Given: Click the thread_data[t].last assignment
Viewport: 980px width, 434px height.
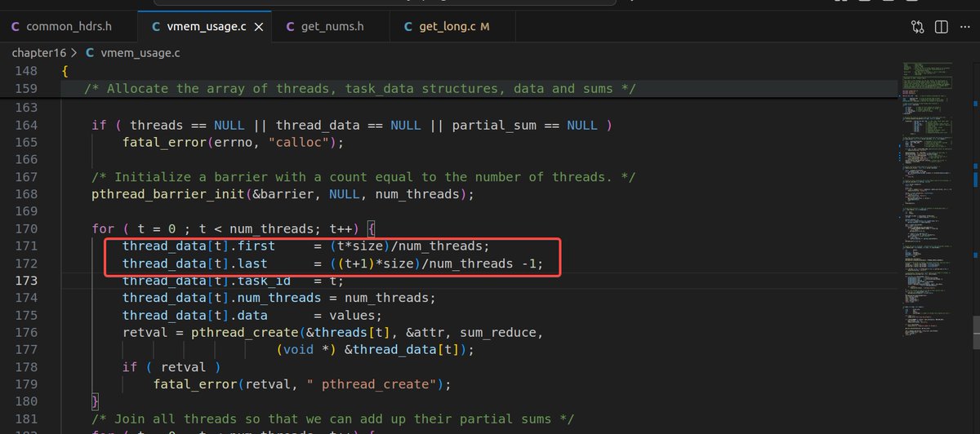Looking at the screenshot, I should point(332,263).
